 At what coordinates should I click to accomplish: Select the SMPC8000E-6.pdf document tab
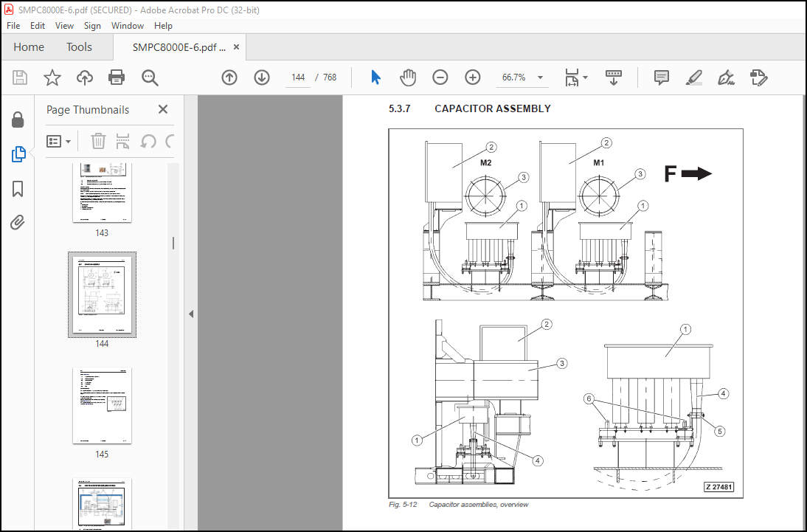(x=179, y=47)
